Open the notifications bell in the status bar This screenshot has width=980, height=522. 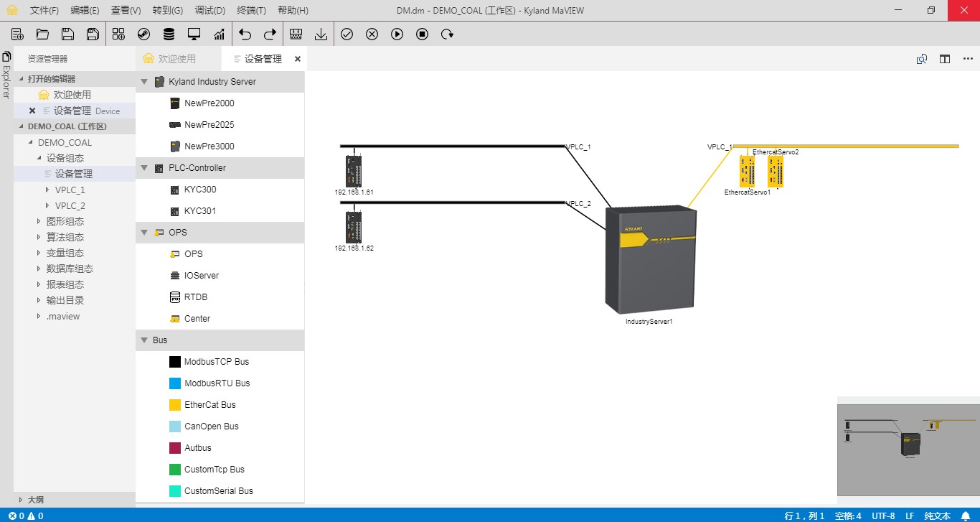click(966, 516)
